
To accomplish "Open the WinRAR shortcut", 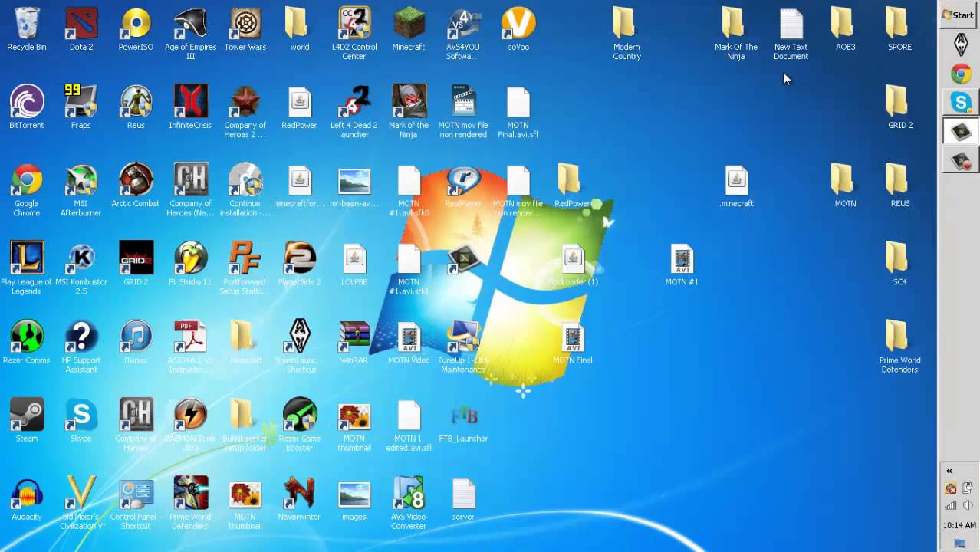I will pyautogui.click(x=354, y=337).
